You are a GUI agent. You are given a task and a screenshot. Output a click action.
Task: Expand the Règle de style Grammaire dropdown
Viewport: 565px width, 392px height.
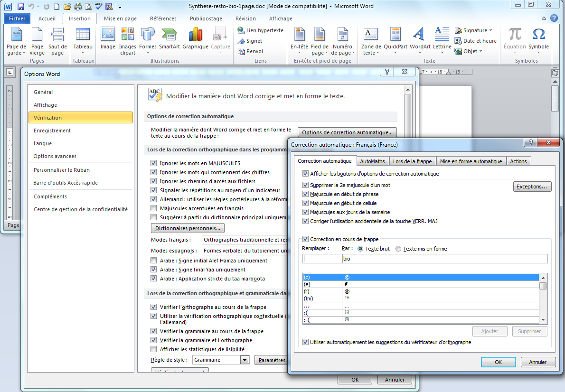click(x=245, y=360)
